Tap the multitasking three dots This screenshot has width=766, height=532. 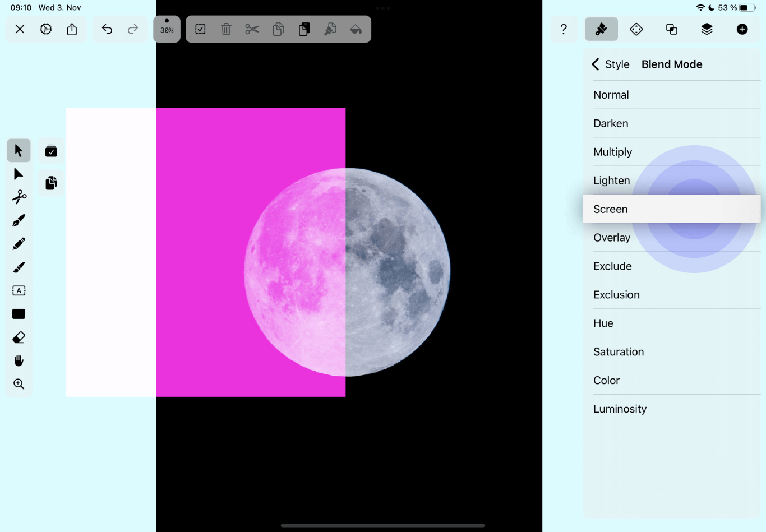pos(383,8)
